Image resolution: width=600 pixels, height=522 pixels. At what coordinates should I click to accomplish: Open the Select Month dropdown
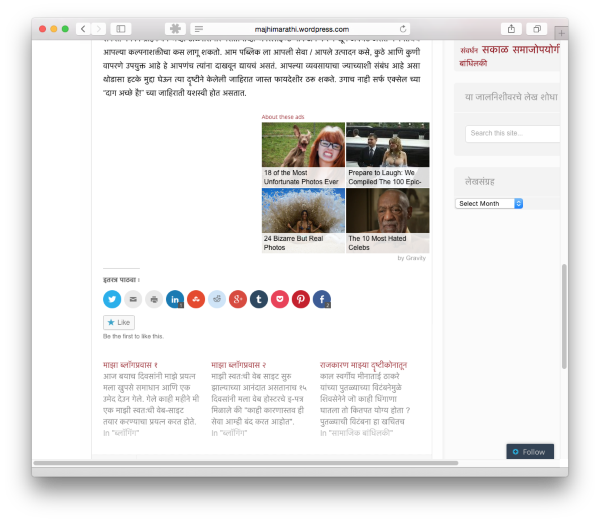tap(489, 204)
